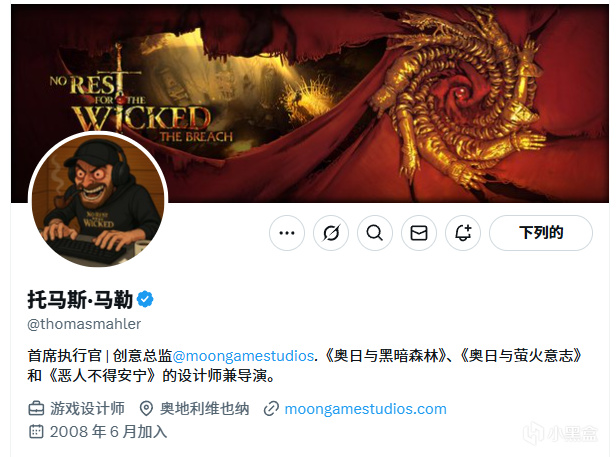Click the search magnifier icon on profile
This screenshot has width=616, height=457.
375,233
